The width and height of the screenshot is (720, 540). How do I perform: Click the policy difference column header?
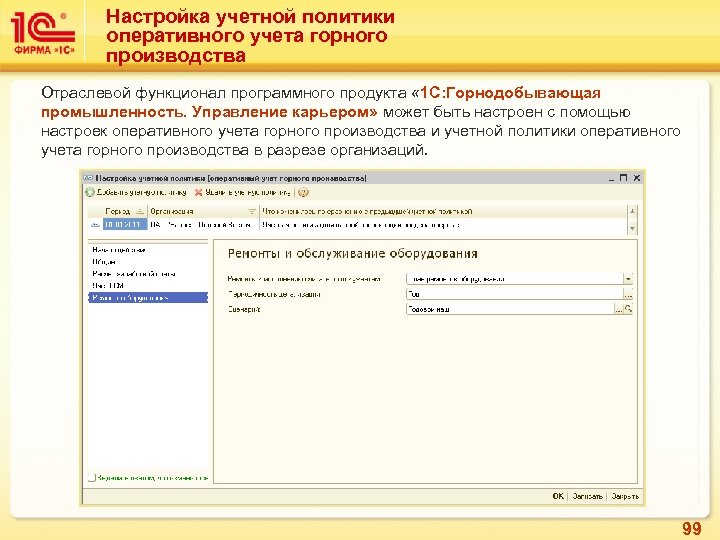[x=443, y=211]
